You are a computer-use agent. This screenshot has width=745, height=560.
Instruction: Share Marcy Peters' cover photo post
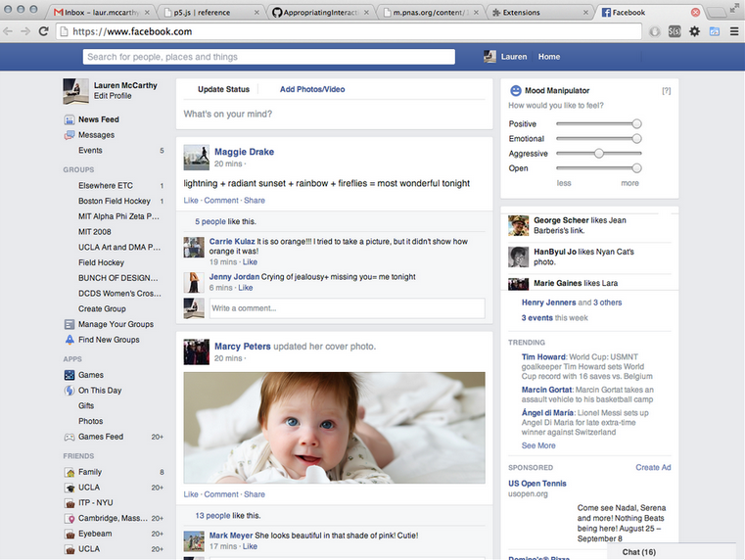[255, 494]
